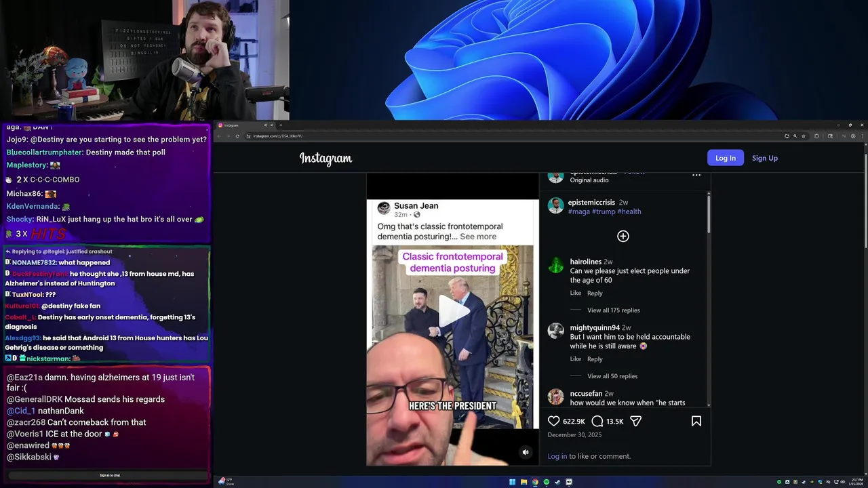Click Like under mightyquinn94's comment
Image resolution: width=868 pixels, height=488 pixels.
click(x=576, y=359)
